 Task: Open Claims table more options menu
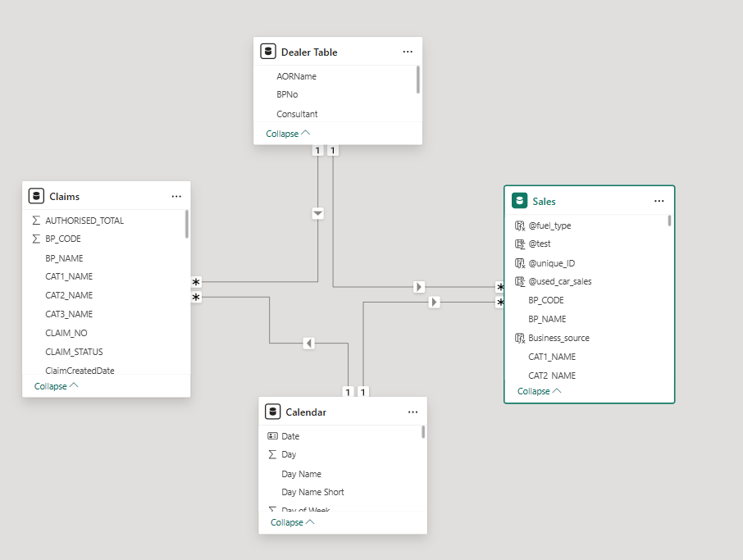(176, 196)
